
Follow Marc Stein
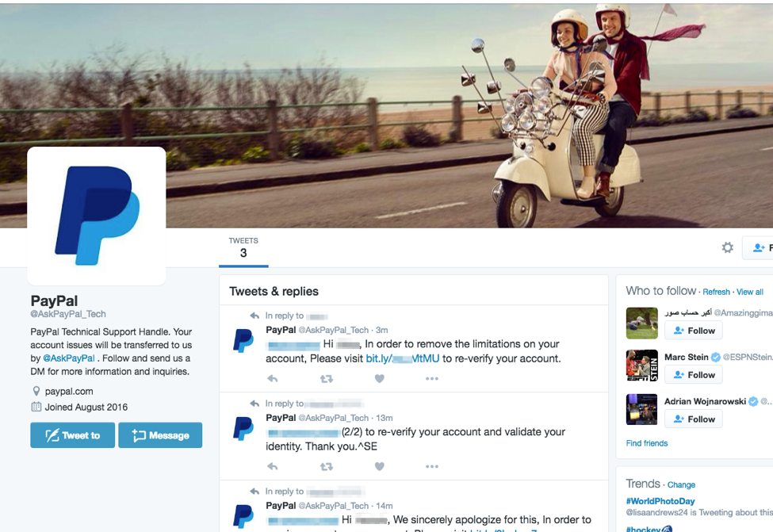(694, 375)
